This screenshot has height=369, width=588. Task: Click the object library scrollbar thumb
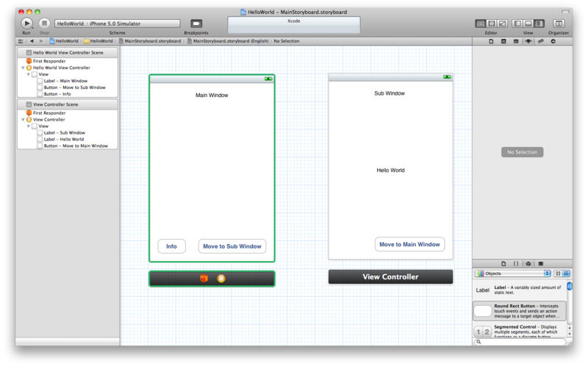(x=570, y=287)
